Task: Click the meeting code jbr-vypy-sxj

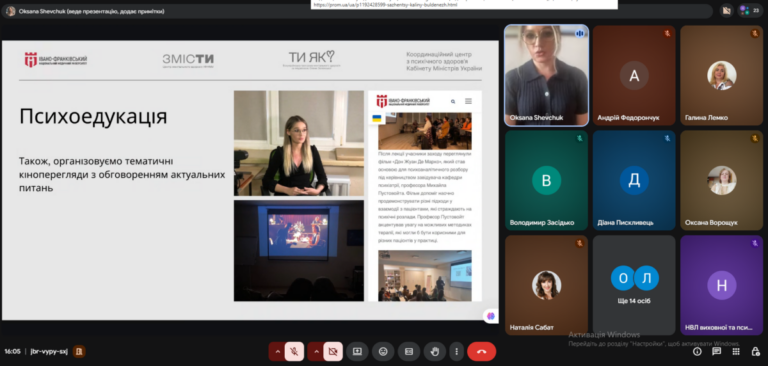Action: tap(49, 351)
